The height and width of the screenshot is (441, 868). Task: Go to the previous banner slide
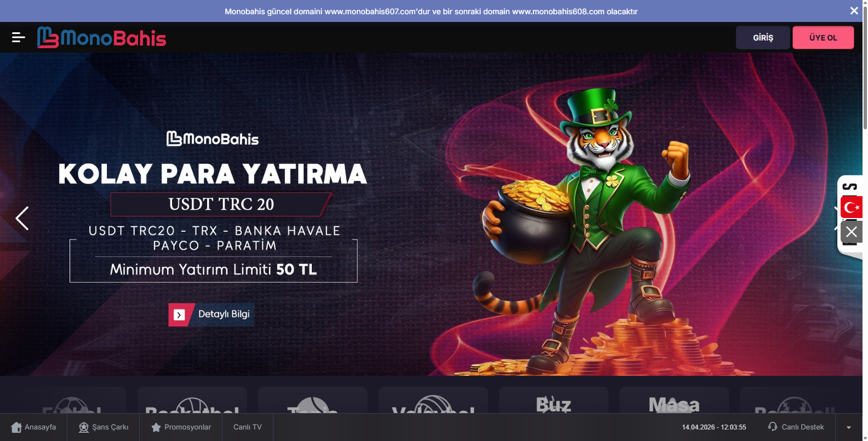coord(22,218)
